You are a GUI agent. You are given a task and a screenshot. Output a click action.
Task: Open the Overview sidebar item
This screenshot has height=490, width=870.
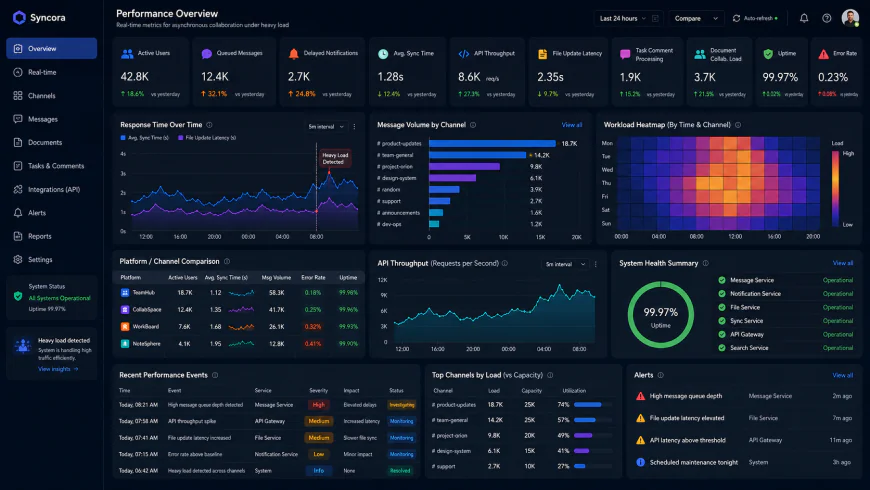(52, 48)
